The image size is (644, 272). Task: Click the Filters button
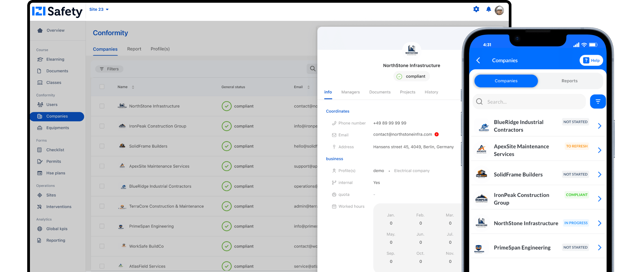click(x=109, y=69)
